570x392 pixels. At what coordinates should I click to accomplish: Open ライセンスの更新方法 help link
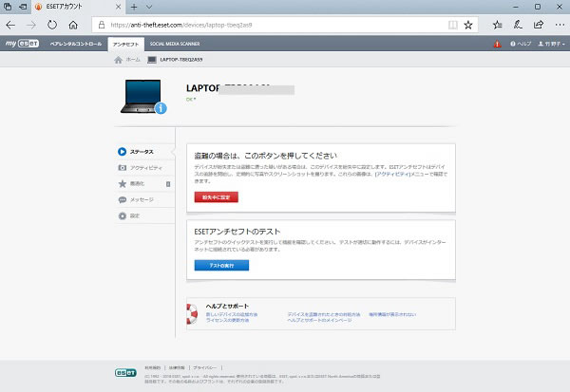click(x=228, y=320)
